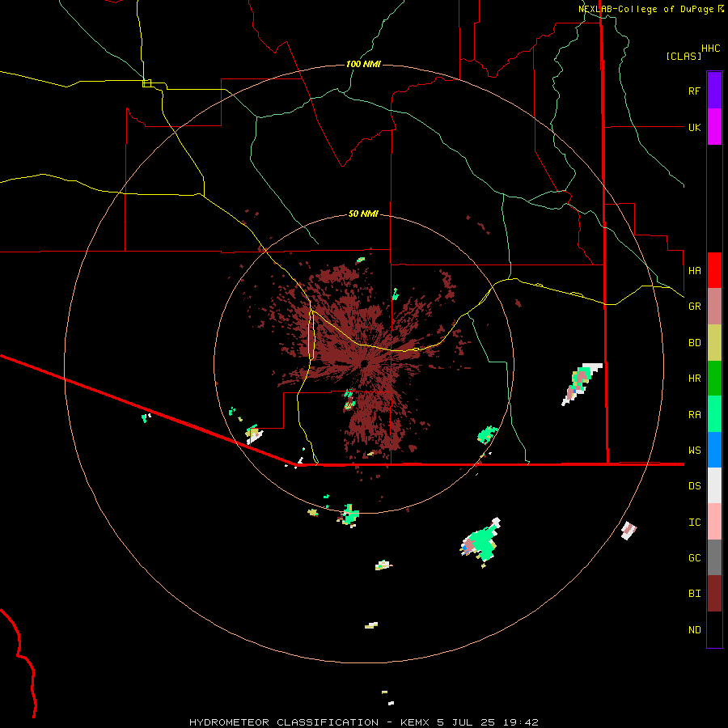Click the 100 NMI range ring label

pyautogui.click(x=363, y=64)
